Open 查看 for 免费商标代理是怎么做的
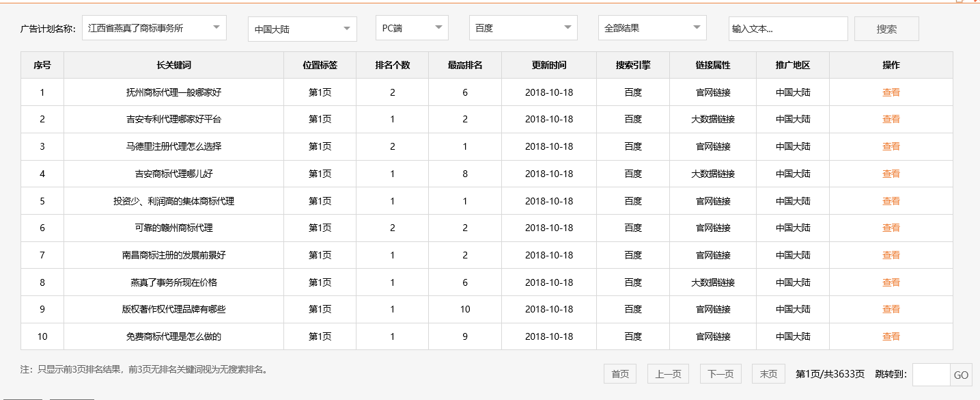This screenshot has width=980, height=400. tap(891, 336)
